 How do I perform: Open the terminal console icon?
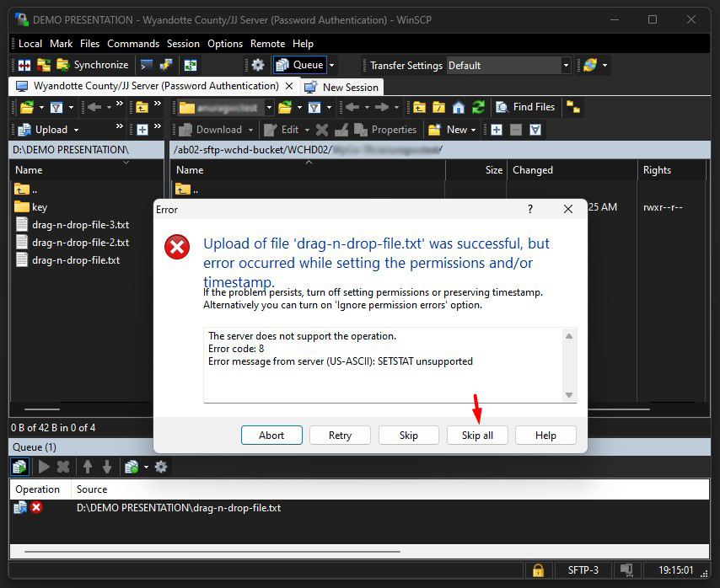click(x=147, y=65)
